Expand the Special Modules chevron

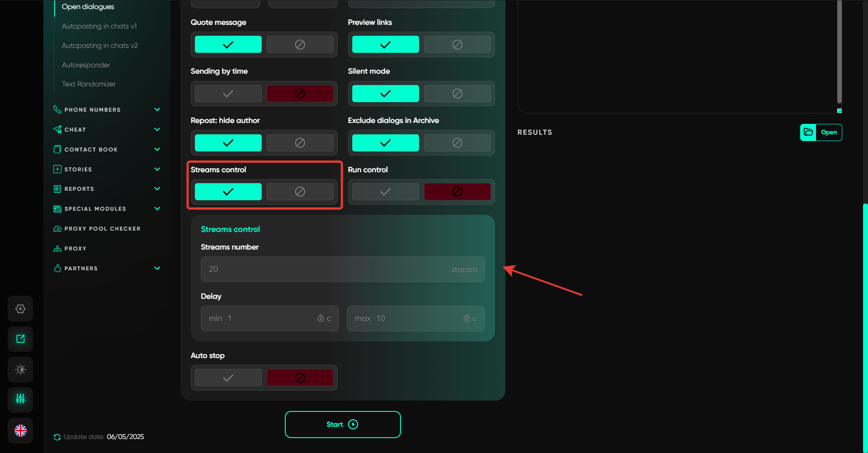click(x=157, y=208)
